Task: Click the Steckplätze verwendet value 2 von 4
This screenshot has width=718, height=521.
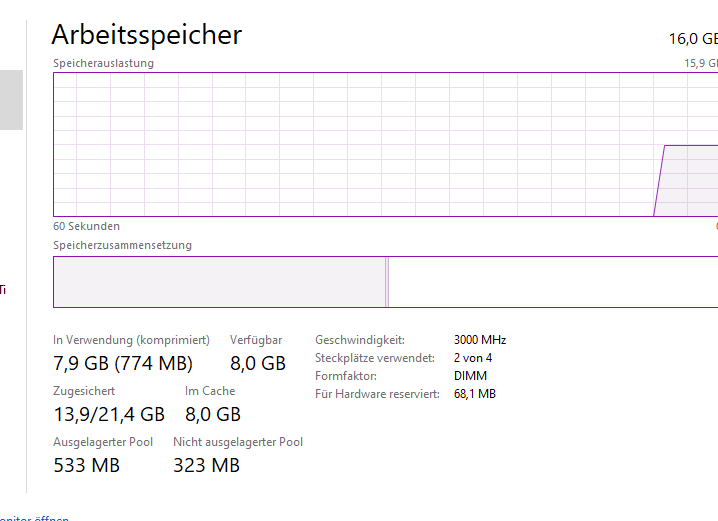Action: tap(473, 358)
